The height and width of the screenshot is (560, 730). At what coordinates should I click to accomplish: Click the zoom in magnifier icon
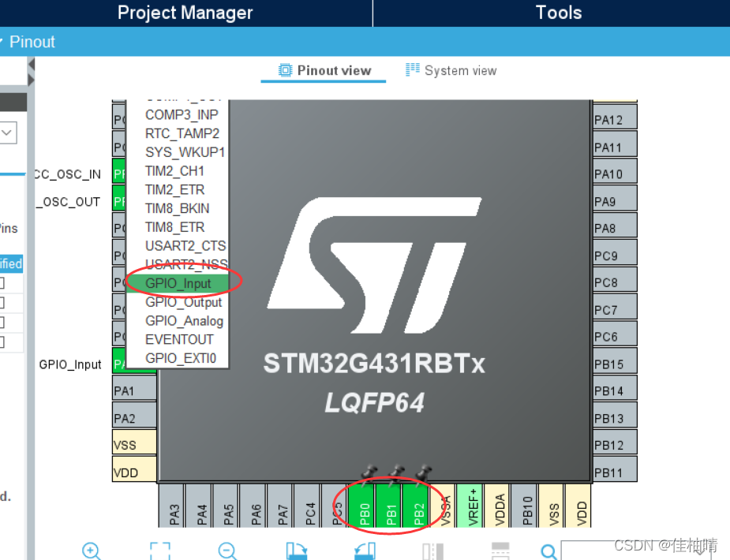click(x=90, y=551)
